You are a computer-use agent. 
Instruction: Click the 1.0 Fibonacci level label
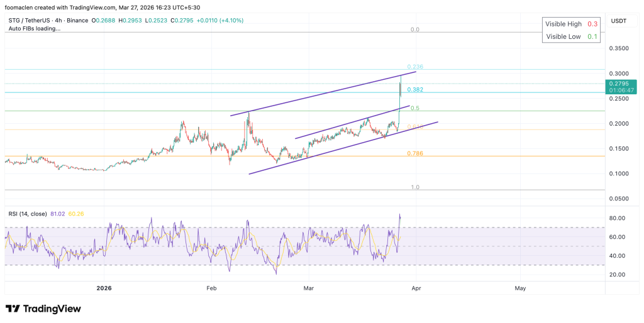(414, 187)
